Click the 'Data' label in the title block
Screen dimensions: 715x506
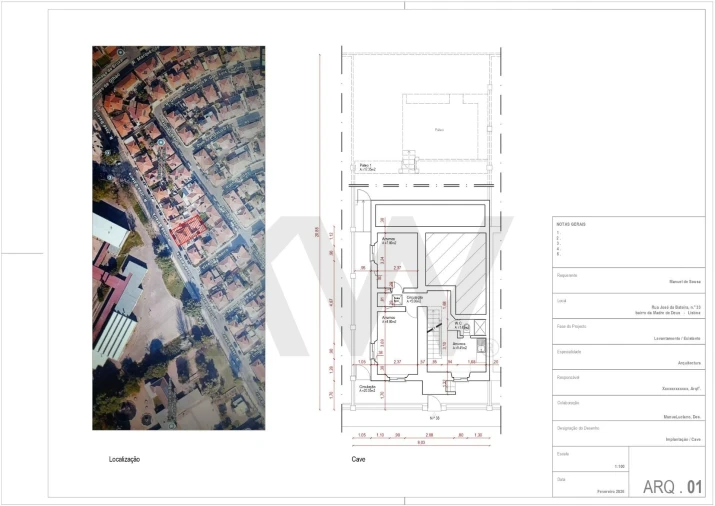[561, 480]
